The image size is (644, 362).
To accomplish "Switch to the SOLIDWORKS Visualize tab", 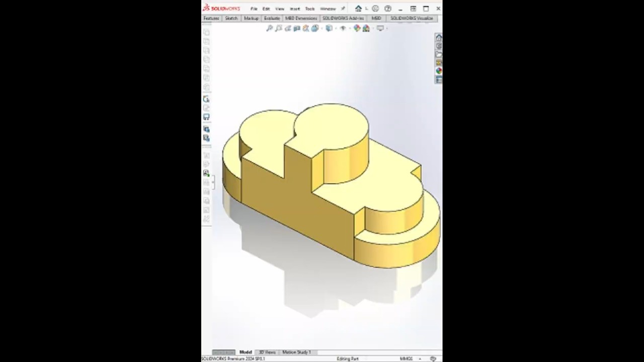I will pos(412,18).
